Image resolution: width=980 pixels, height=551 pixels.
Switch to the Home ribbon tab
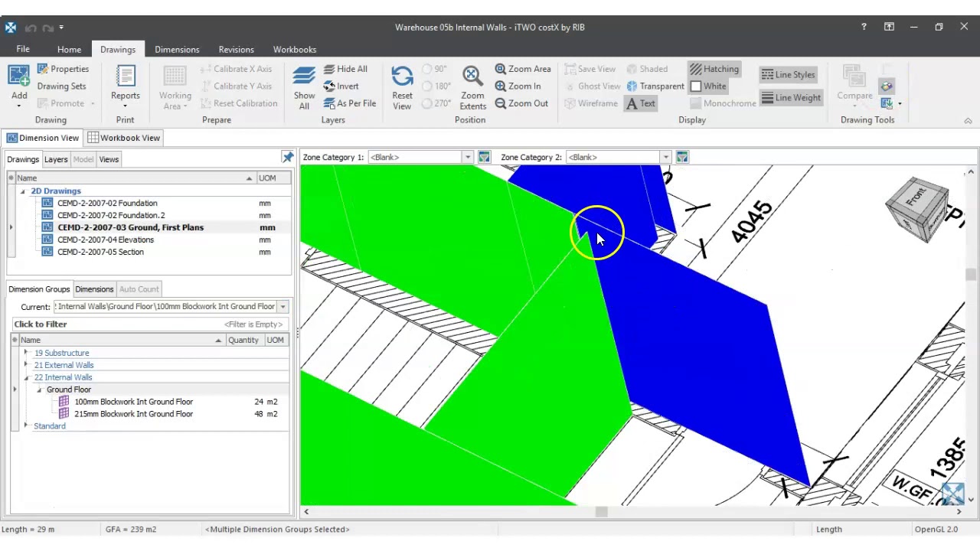pos(69,50)
